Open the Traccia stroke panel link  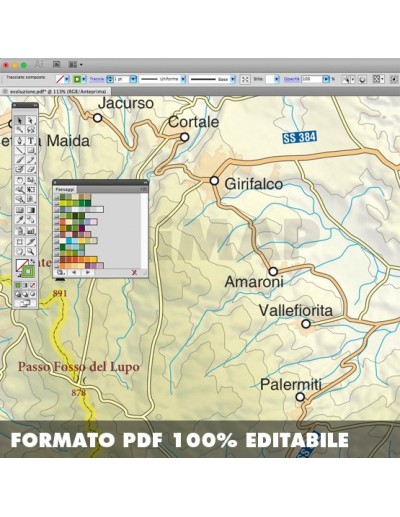point(97,79)
